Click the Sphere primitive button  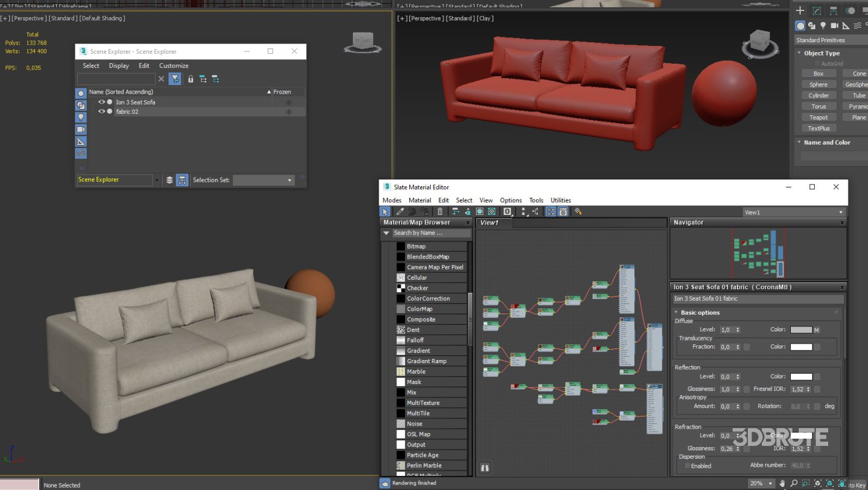point(818,84)
